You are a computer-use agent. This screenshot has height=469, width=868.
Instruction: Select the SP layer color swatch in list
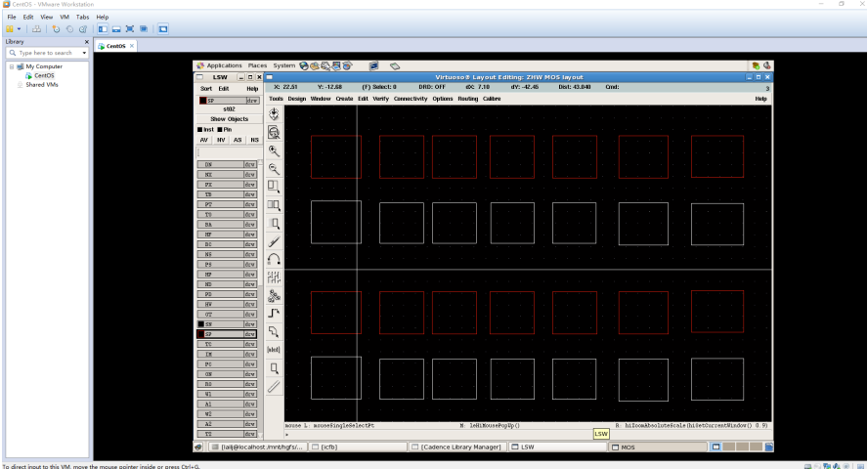point(201,334)
